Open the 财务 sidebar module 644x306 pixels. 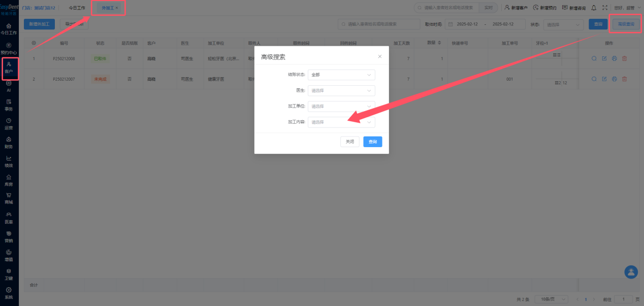pos(9,143)
